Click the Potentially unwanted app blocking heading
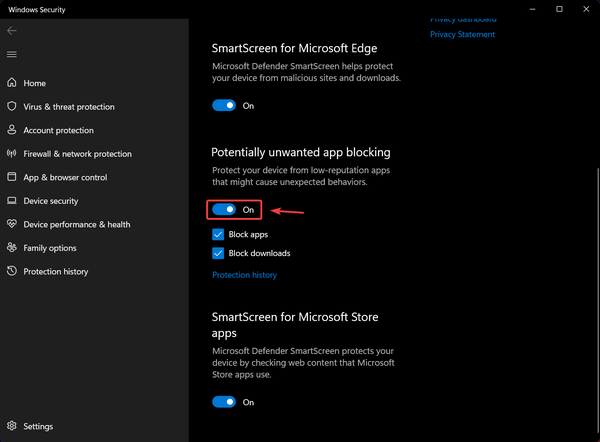The width and height of the screenshot is (600, 442). click(301, 152)
